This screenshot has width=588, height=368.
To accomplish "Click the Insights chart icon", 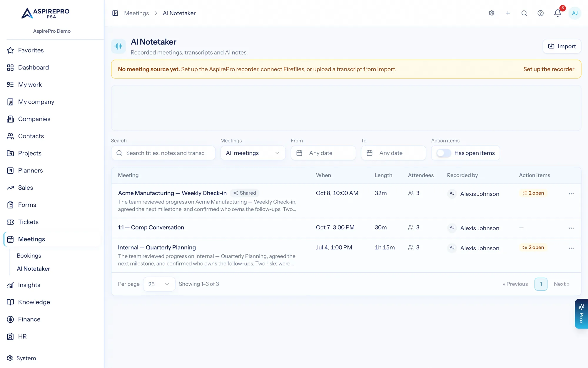I will 10,285.
